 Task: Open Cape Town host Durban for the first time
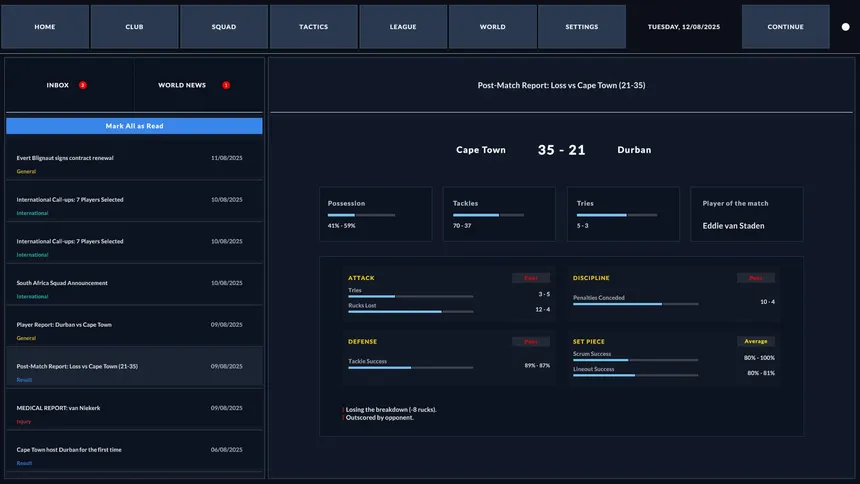tap(134, 451)
